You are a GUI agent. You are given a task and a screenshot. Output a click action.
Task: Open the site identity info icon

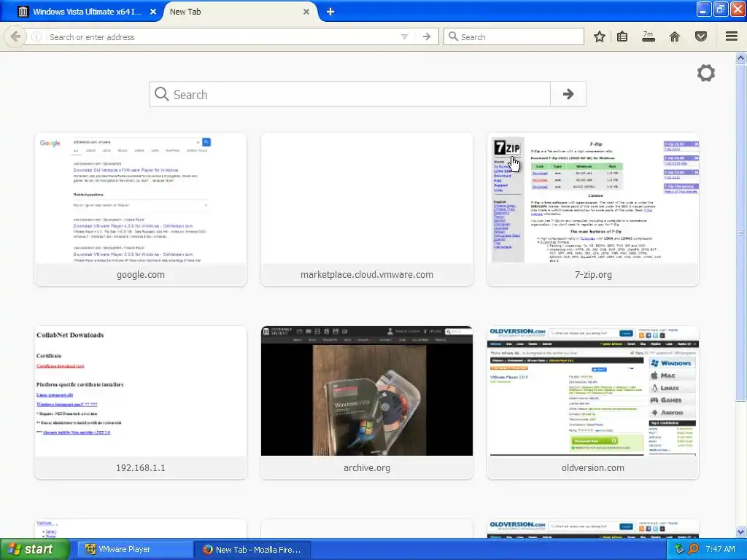[x=36, y=36]
